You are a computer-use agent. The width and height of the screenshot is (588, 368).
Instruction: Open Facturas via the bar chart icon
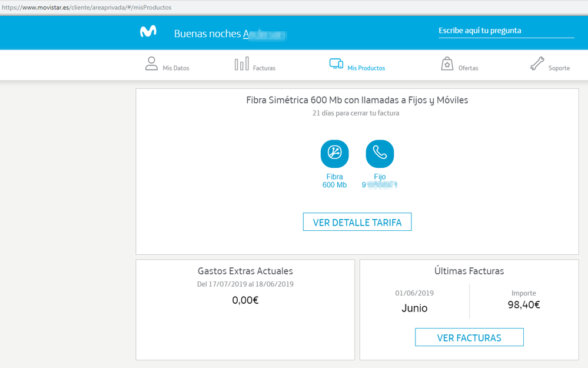[x=241, y=63]
